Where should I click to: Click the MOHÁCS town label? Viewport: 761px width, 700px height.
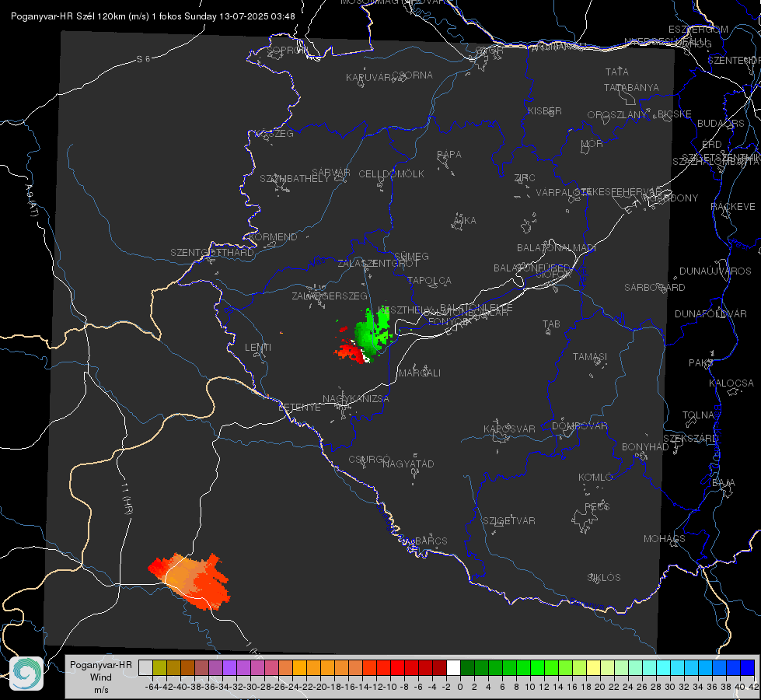(664, 539)
